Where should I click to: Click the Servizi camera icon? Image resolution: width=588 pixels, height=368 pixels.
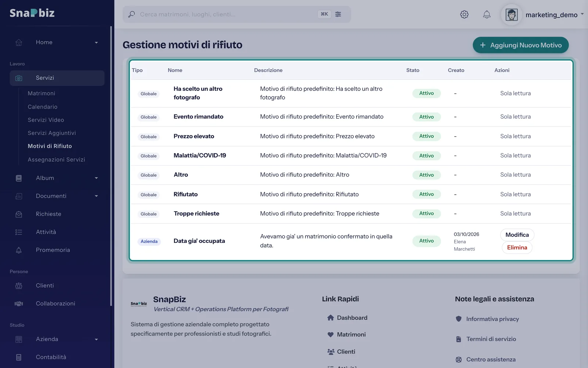(19, 78)
